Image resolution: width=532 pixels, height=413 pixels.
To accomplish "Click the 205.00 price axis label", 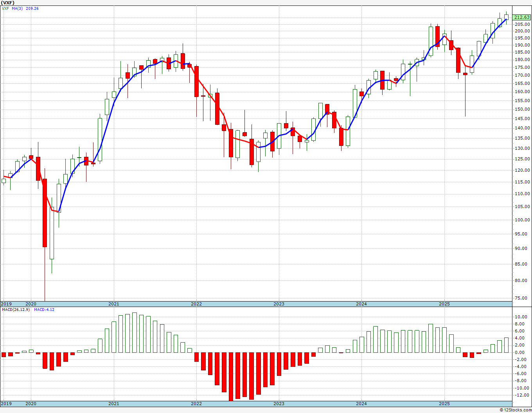I will [523, 24].
